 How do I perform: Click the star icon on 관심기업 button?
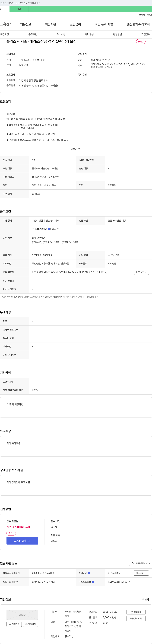click(x=10, y=624)
